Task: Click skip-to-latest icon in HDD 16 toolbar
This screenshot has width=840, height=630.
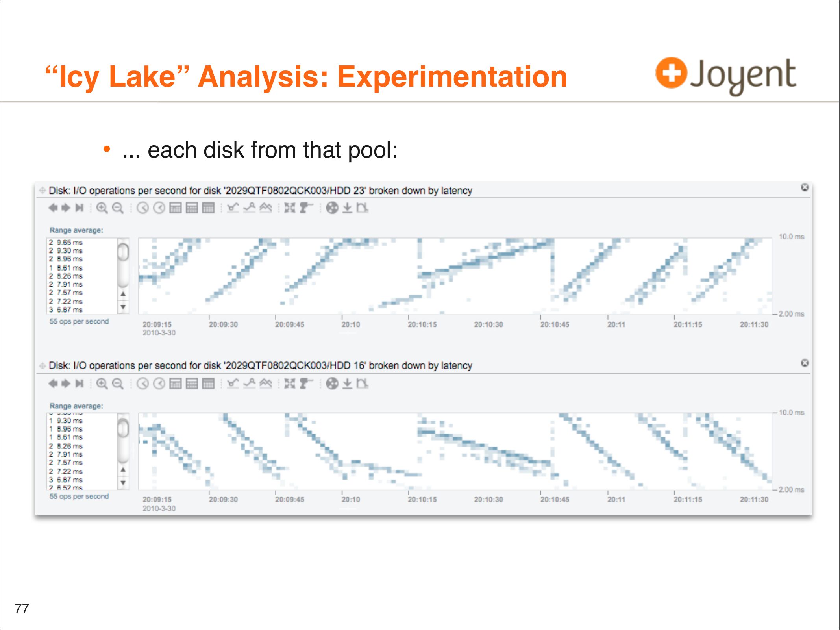Action: click(x=80, y=383)
